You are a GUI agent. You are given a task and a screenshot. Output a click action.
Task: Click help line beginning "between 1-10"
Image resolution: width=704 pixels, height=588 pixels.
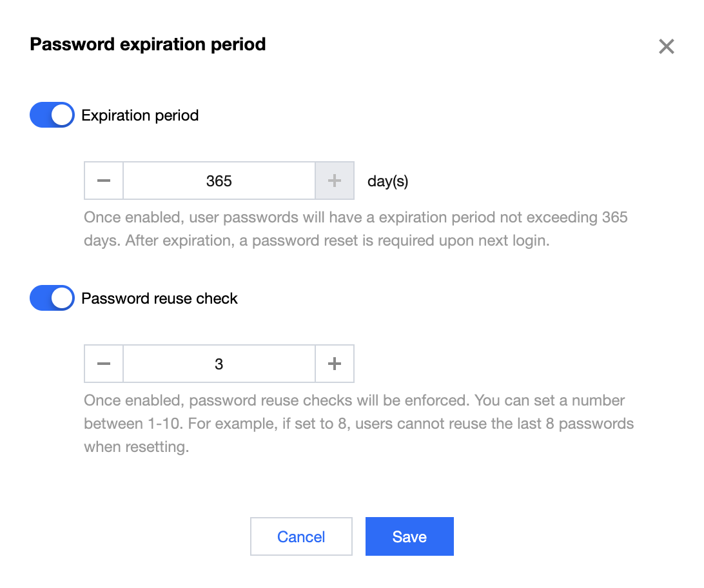click(x=358, y=424)
